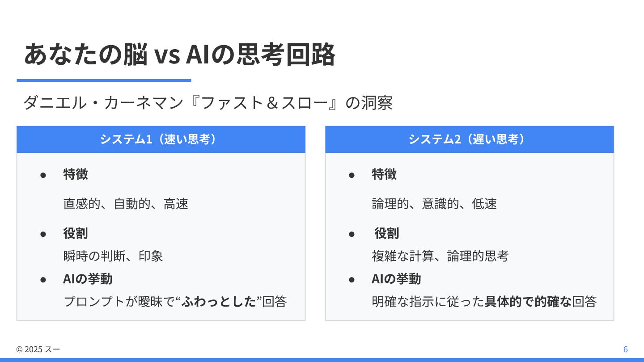Select the 特徴 bullet under System 2

384,174
